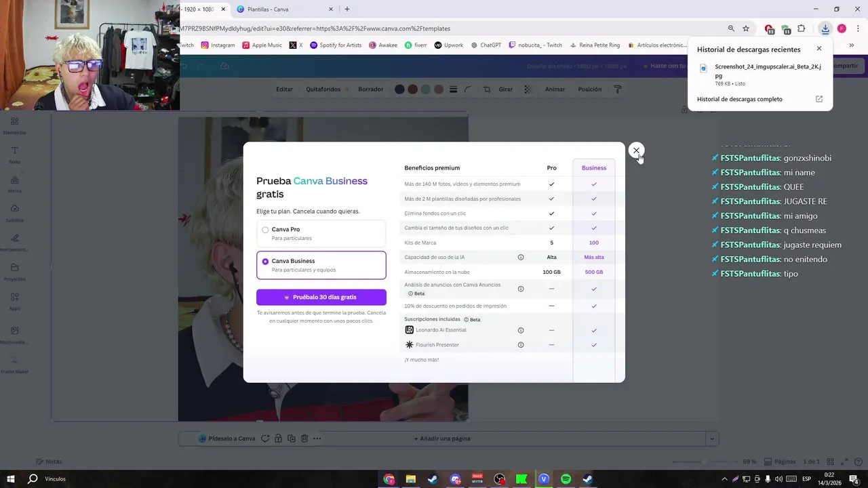Pick the brown-red color swatch
868x488 pixels.
412,89
